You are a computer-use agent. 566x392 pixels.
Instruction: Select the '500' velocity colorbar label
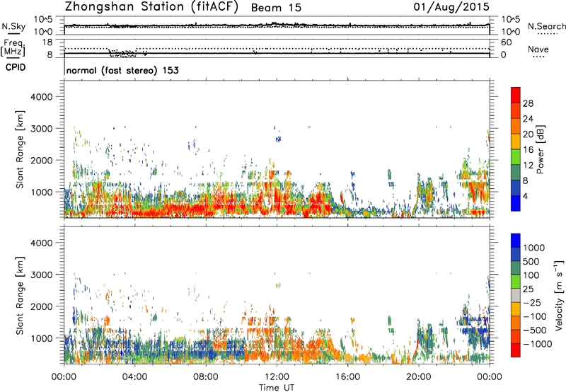pyautogui.click(x=531, y=262)
